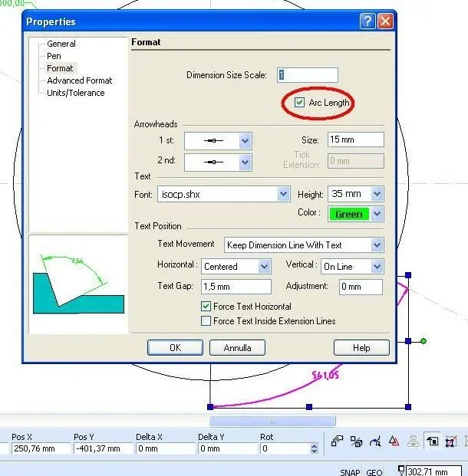Viewport: 468px width, 476px height.
Task: Expand the Font dropdown showing isocp.shx
Action: pos(284,194)
